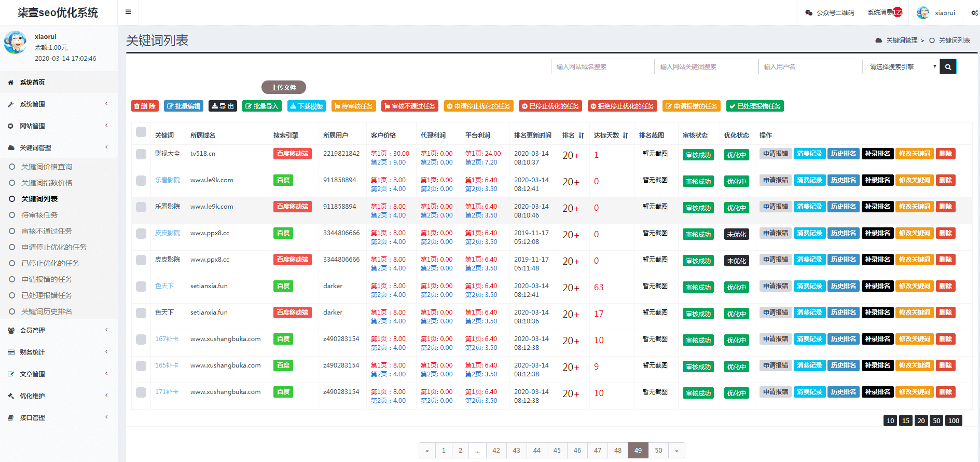Toggle the select-all checkbox in table header
Screen dimensions: 980x462
pos(141,132)
